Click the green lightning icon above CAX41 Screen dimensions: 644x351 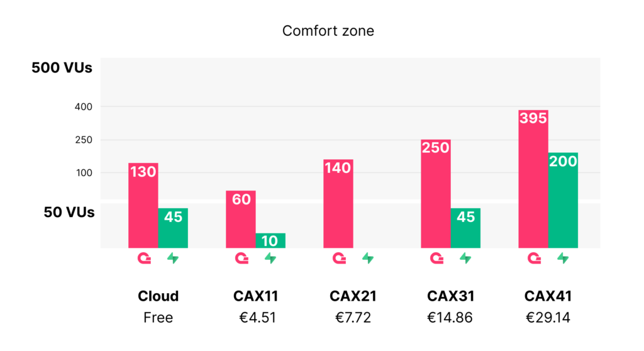562,258
